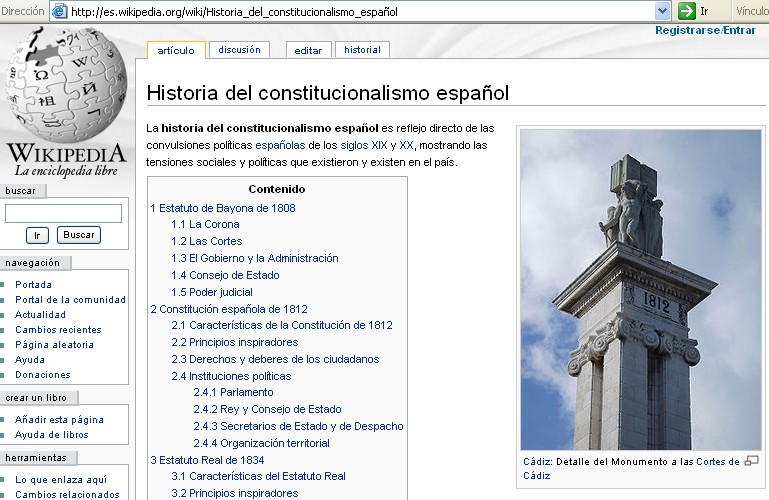
Task: Open the Cádiz monument photo thumbnail
Action: pyautogui.click(x=641, y=289)
